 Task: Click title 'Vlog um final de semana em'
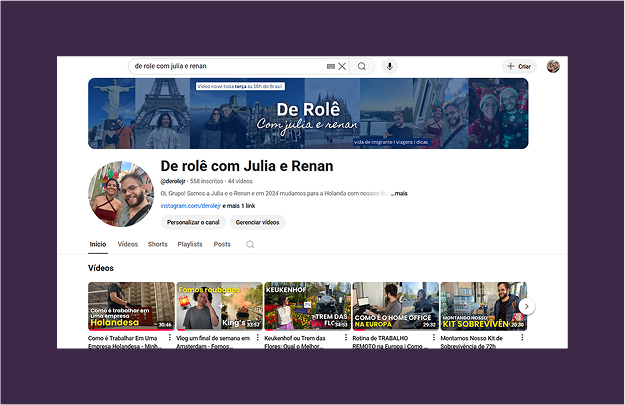tap(213, 338)
